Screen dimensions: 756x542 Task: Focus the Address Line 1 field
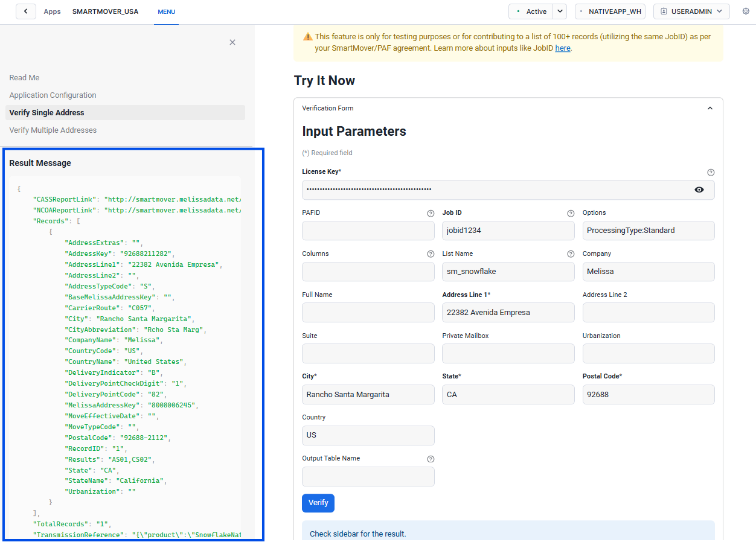pyautogui.click(x=508, y=313)
